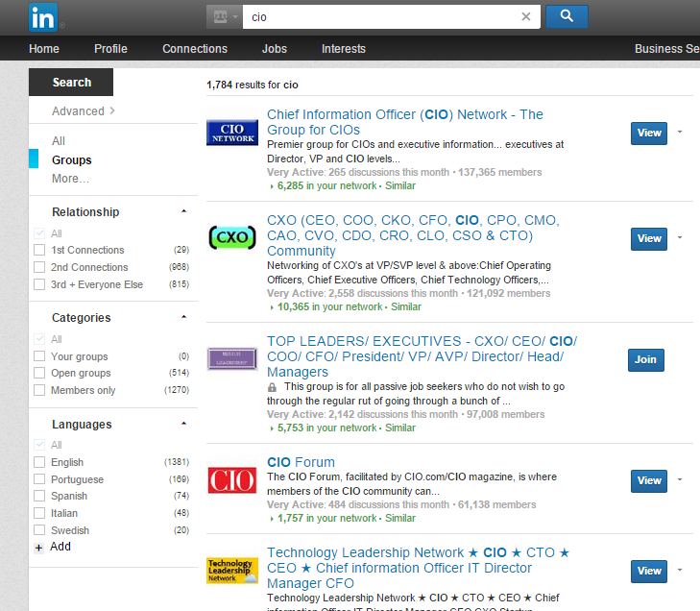
Task: Click More... search types
Action: pos(70,179)
